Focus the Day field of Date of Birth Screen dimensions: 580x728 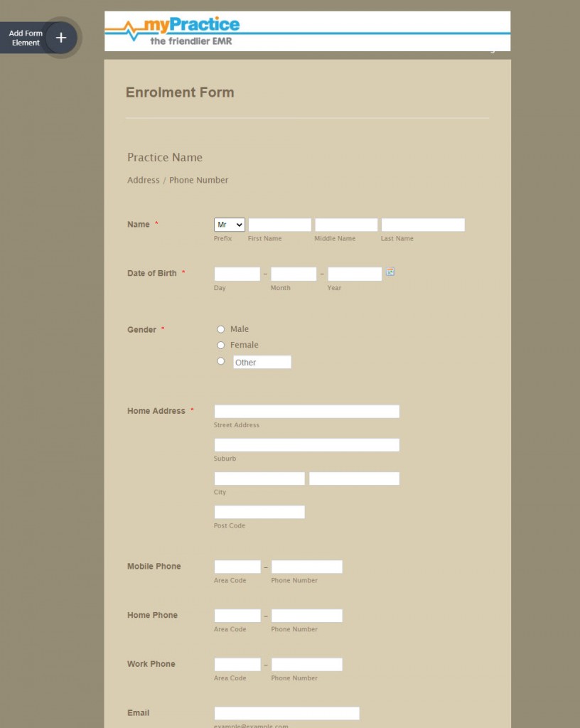pyautogui.click(x=237, y=274)
